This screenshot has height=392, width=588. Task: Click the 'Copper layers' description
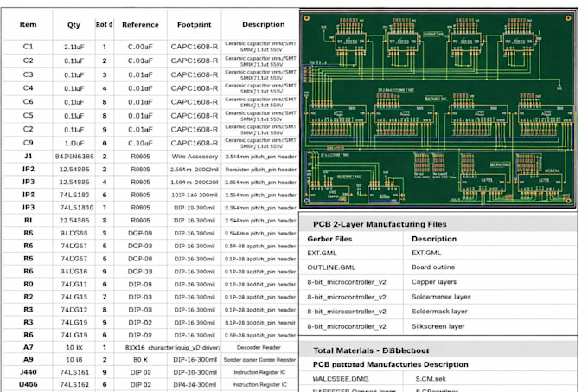pyautogui.click(x=434, y=282)
